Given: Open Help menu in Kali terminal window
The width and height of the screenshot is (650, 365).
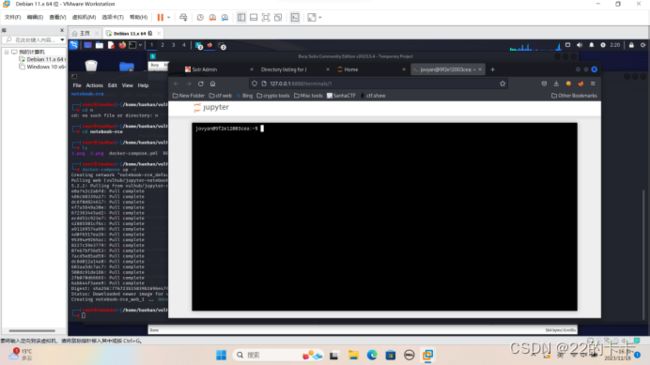Looking at the screenshot, I should coord(143,85).
